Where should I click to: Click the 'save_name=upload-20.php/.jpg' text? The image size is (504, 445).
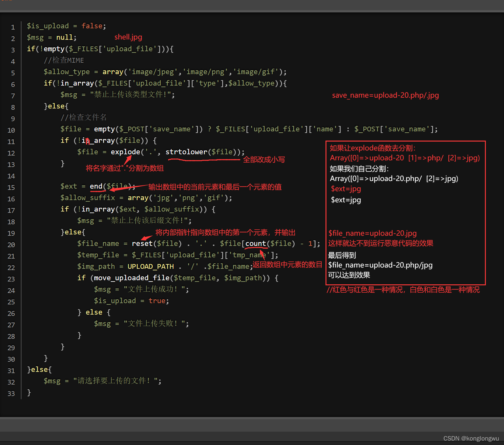(385, 95)
